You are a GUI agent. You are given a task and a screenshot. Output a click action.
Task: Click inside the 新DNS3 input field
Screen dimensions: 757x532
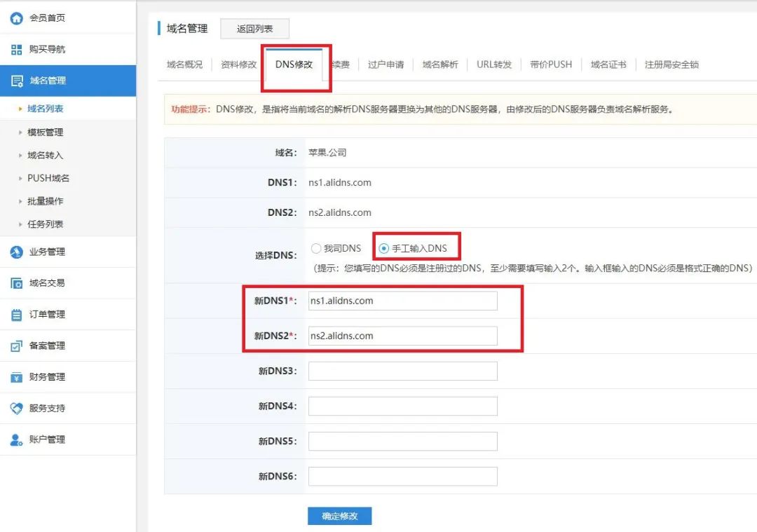coord(403,370)
